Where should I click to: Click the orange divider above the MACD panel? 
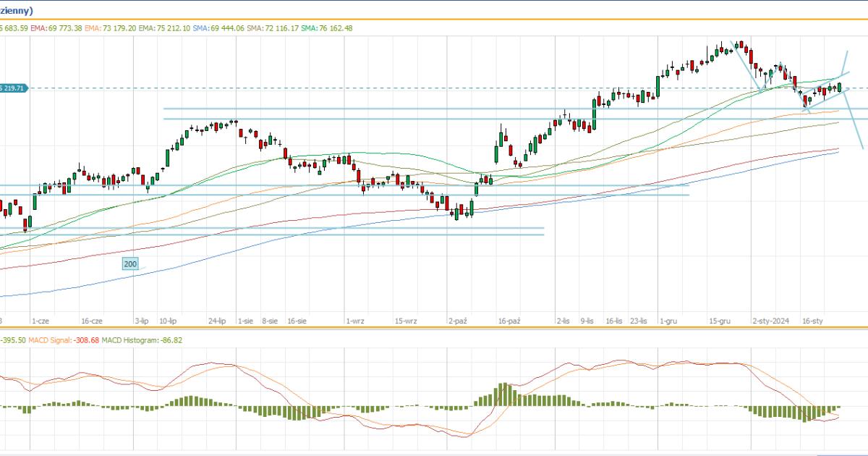(x=434, y=329)
